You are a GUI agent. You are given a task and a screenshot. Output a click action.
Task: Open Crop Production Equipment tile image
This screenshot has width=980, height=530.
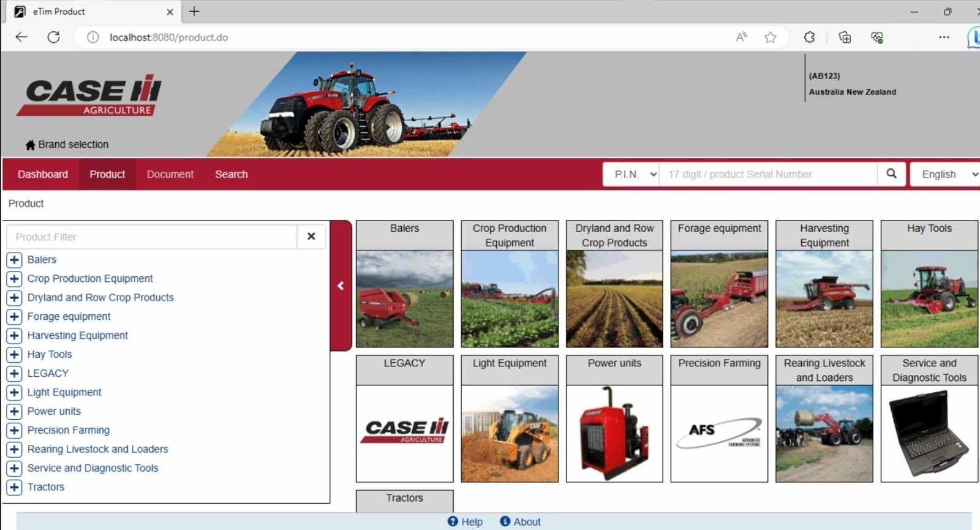[510, 299]
